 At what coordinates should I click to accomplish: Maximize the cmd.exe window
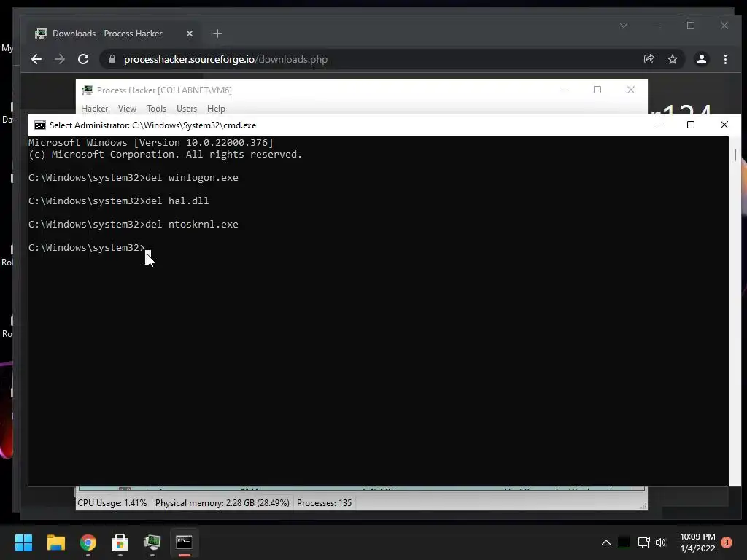pyautogui.click(x=690, y=125)
